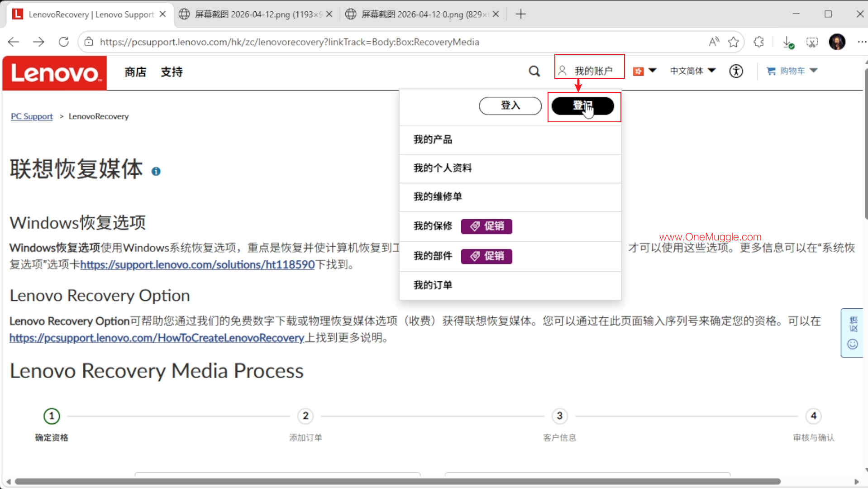Select 我的个人资料 in account menu
The height and width of the screenshot is (489, 868).
point(510,168)
